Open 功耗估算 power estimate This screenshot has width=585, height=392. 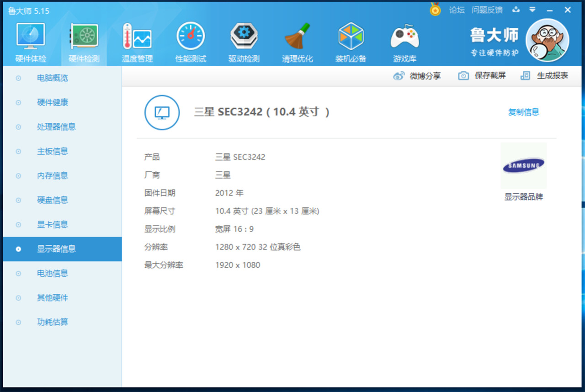(x=62, y=322)
